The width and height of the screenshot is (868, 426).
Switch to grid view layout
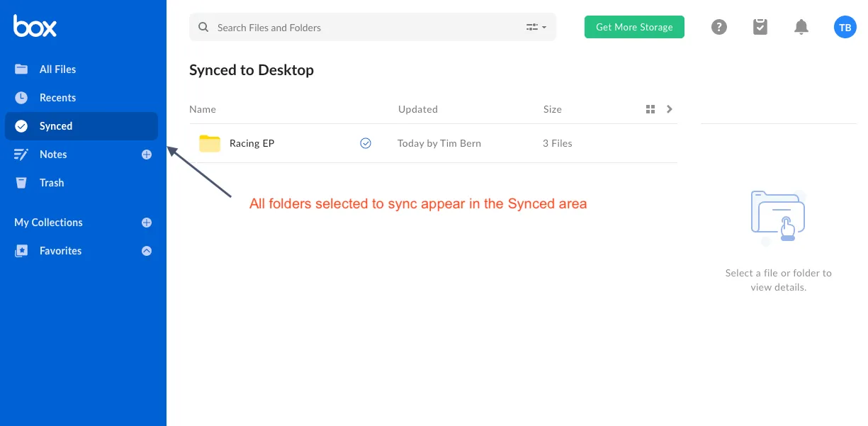650,108
